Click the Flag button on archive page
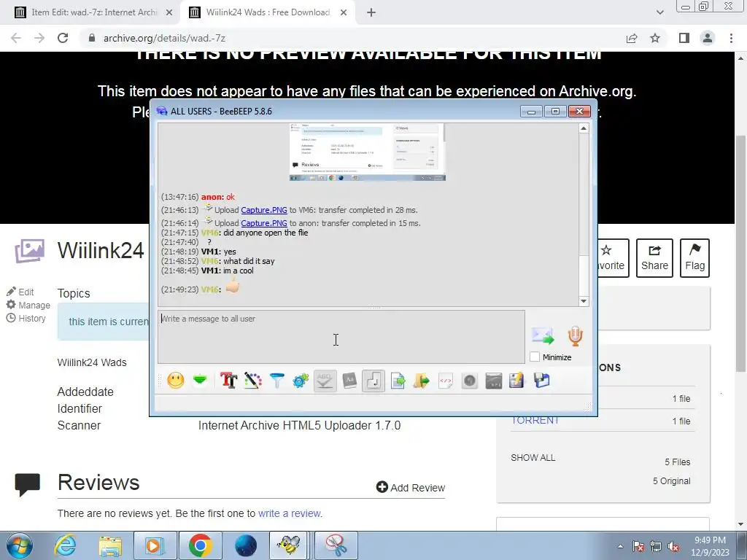747x560 pixels. point(694,258)
